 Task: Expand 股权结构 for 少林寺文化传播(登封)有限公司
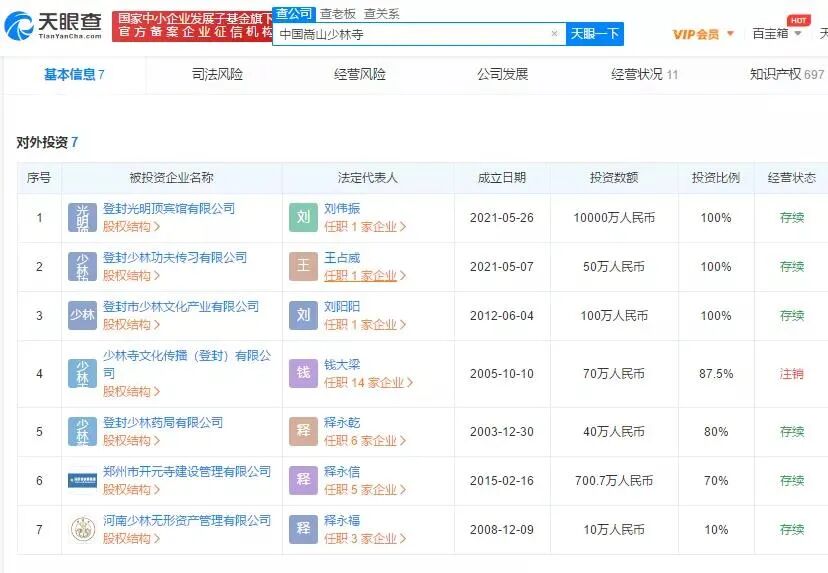(131, 391)
